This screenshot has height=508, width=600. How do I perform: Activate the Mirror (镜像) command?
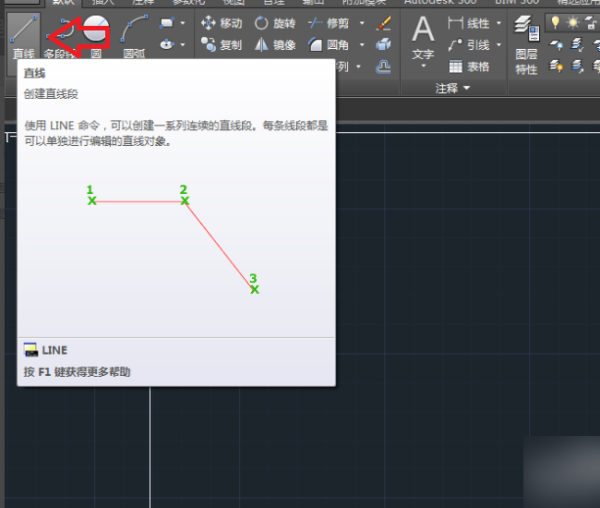[x=275, y=45]
